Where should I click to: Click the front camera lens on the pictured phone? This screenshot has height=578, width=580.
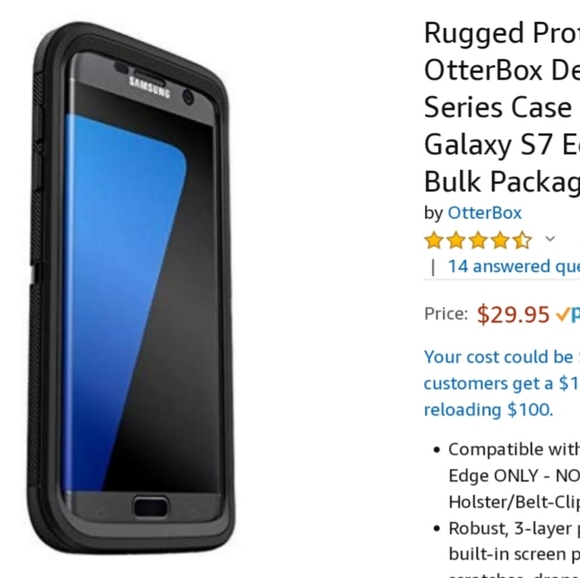tap(188, 98)
